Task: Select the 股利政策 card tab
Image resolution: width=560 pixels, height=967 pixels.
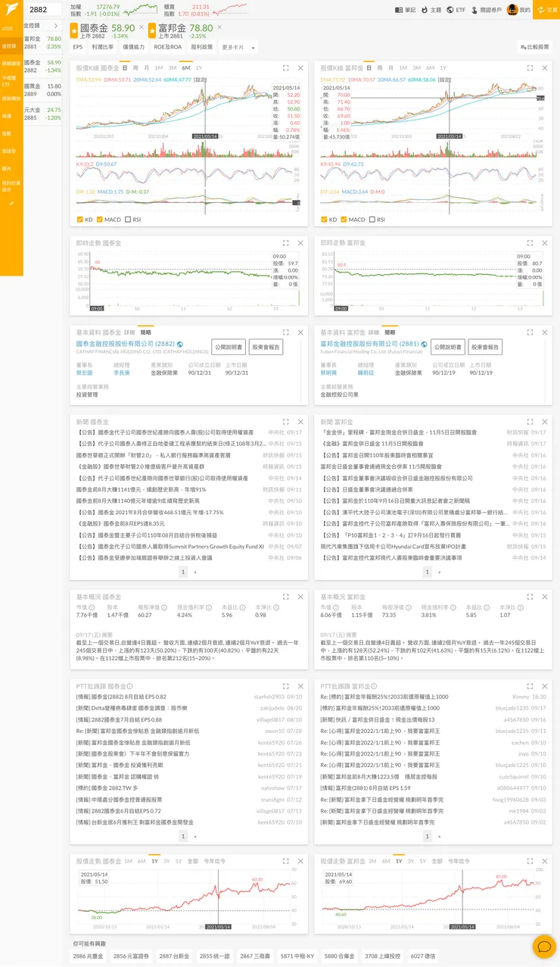Action: 202,47
